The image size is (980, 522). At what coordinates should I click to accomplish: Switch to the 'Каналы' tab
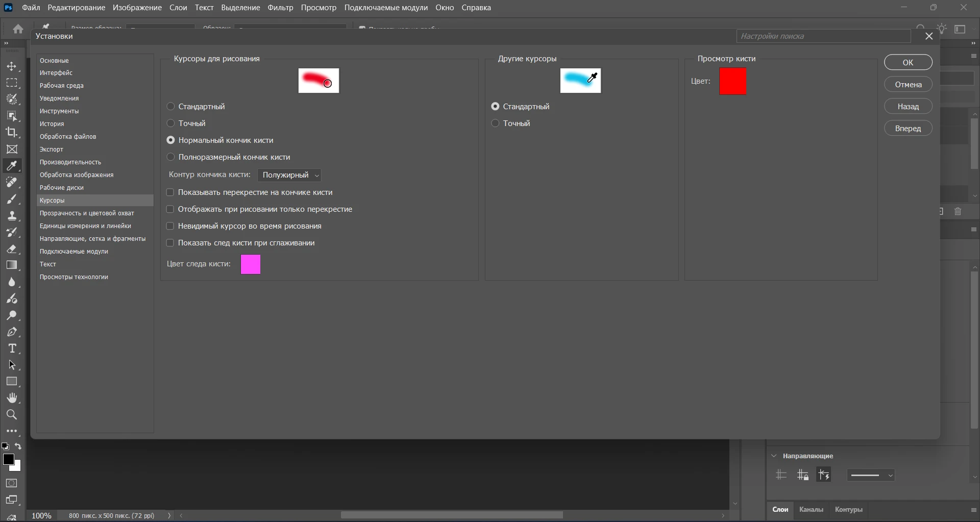coord(811,509)
